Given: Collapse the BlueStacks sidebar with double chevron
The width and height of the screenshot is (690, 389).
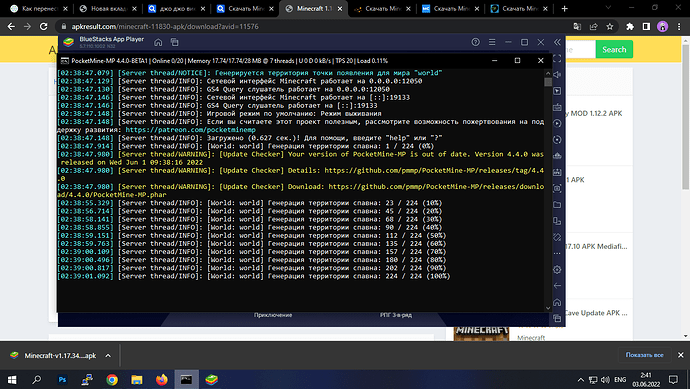Looking at the screenshot, I should pos(557,42).
